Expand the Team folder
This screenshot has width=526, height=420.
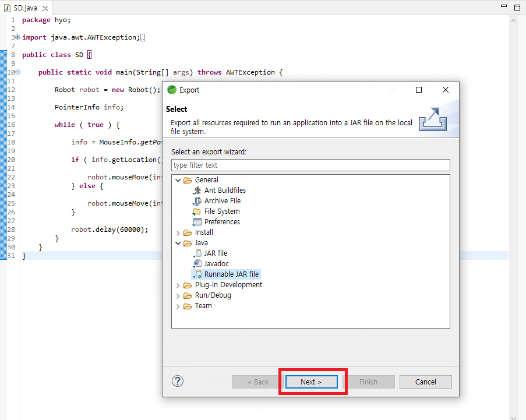coord(178,306)
